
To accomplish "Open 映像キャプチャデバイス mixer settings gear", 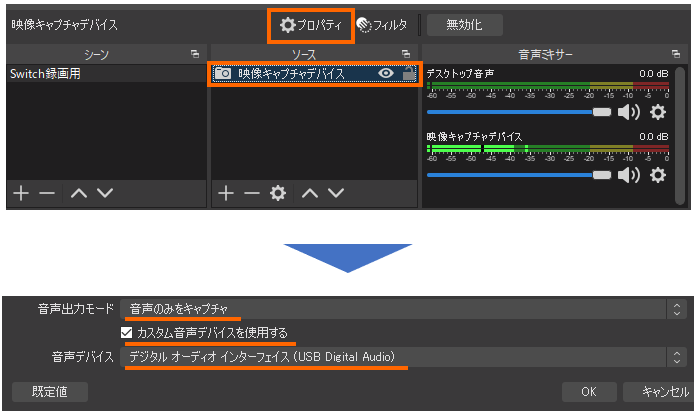I will [657, 175].
